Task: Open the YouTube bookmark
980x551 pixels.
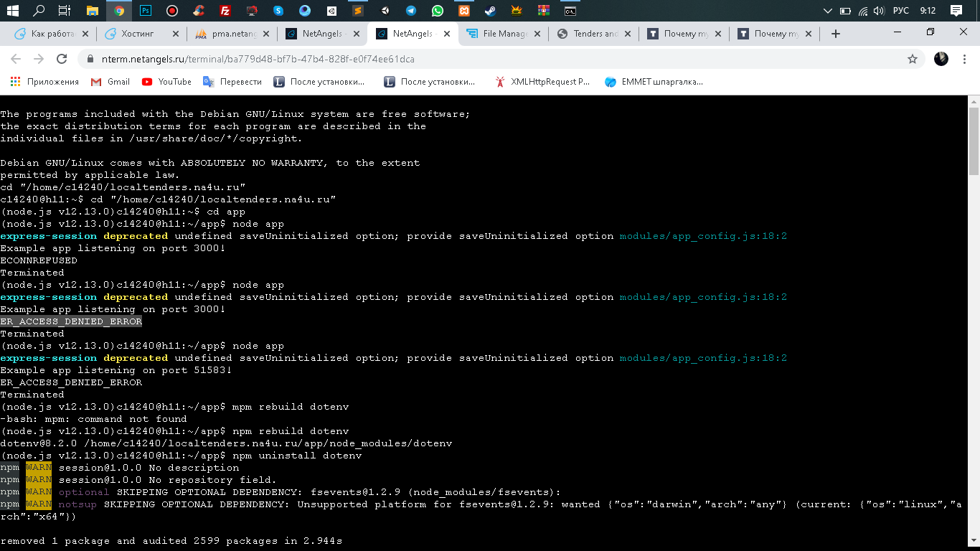Action: [x=166, y=82]
